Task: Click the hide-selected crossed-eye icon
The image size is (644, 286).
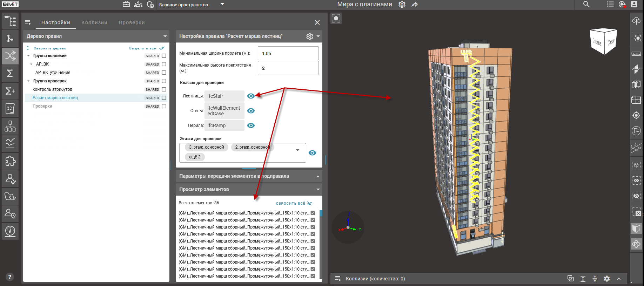Action: point(636,196)
